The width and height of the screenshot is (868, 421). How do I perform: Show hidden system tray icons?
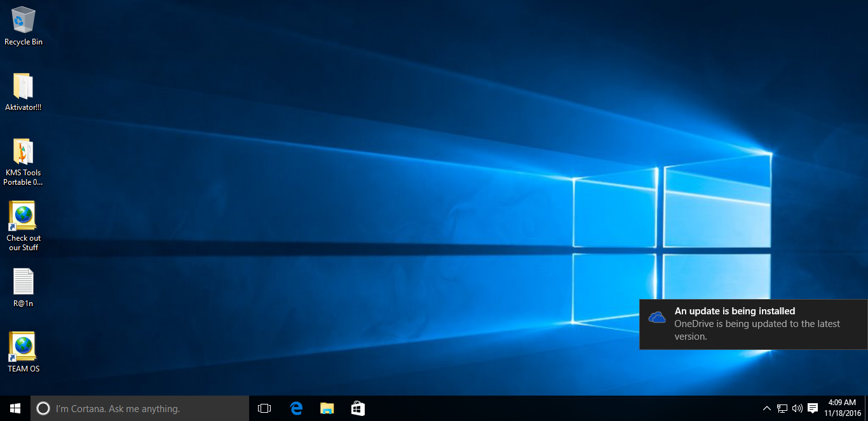click(766, 408)
